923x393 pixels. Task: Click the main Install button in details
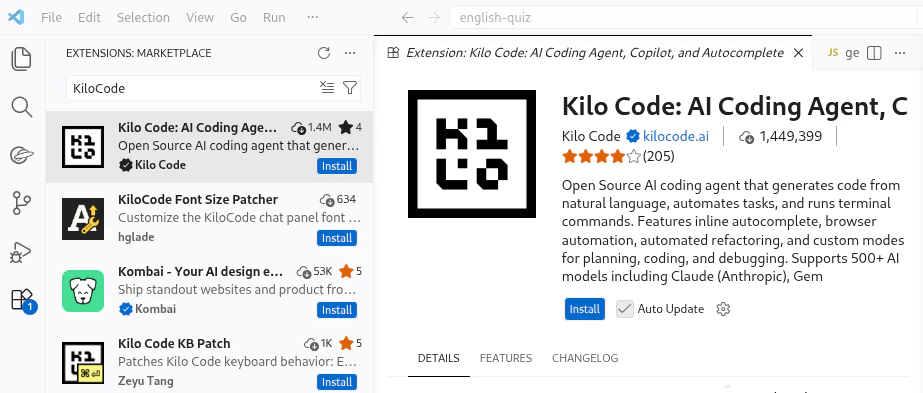[x=585, y=309]
